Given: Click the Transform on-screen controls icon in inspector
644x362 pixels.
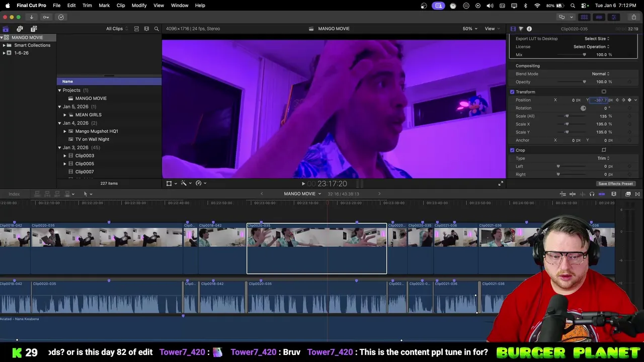Looking at the screenshot, I should pos(604,92).
